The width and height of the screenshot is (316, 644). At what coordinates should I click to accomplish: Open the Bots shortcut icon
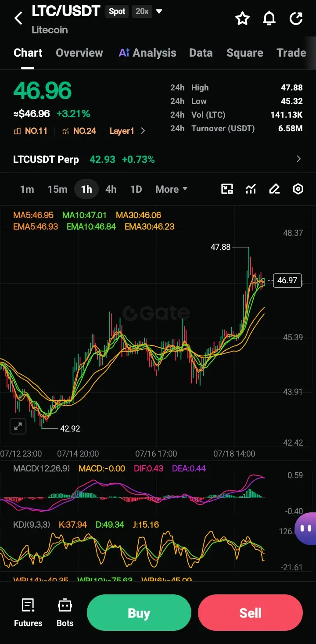click(x=65, y=612)
